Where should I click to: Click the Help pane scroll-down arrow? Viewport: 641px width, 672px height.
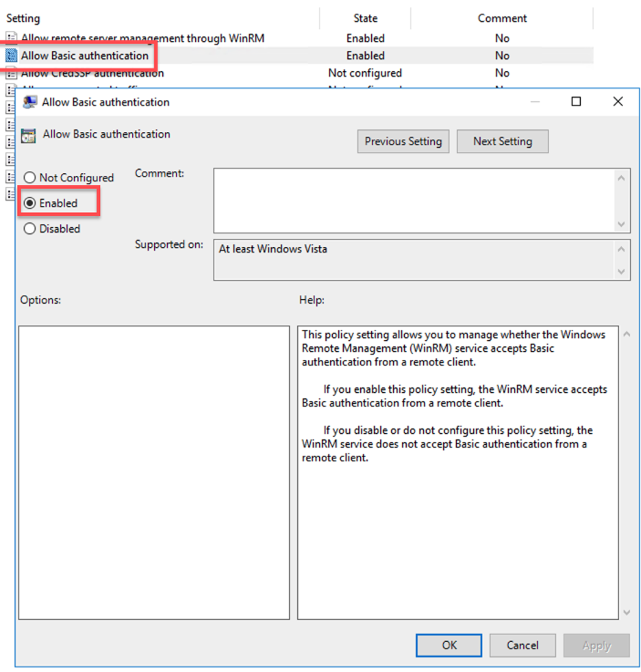[x=627, y=612]
